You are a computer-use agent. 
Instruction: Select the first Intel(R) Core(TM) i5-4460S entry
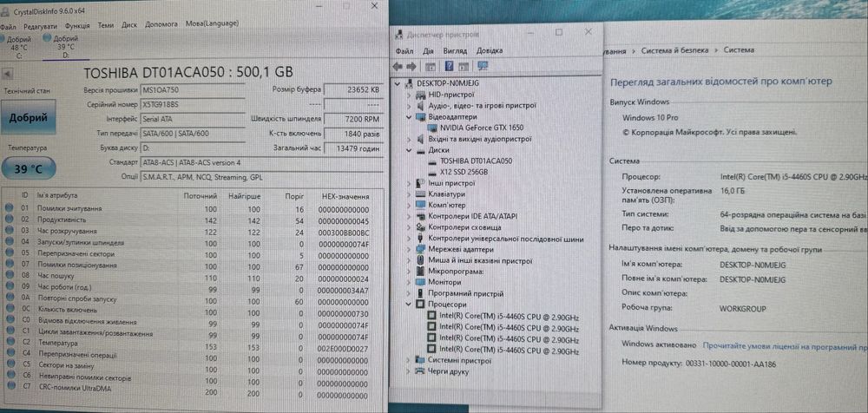click(x=509, y=317)
